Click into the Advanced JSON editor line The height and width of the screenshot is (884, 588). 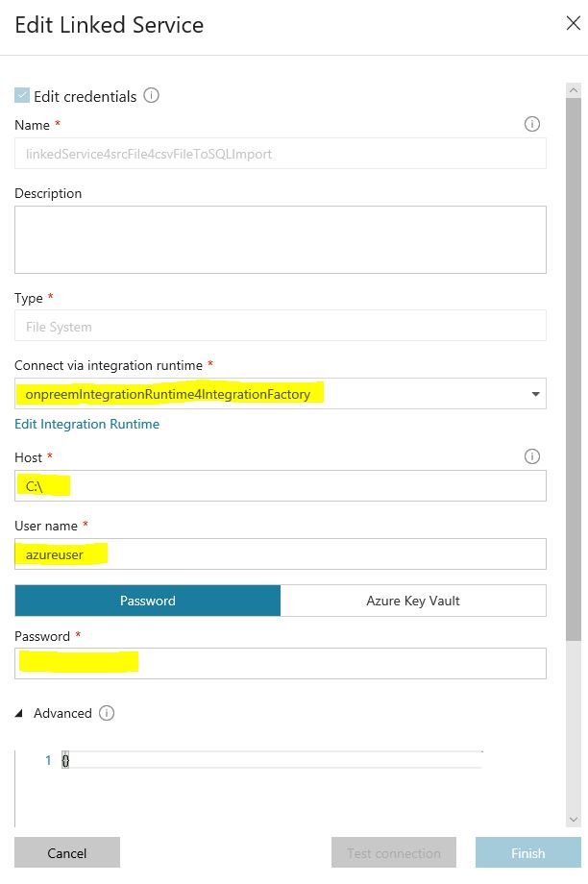(272, 760)
